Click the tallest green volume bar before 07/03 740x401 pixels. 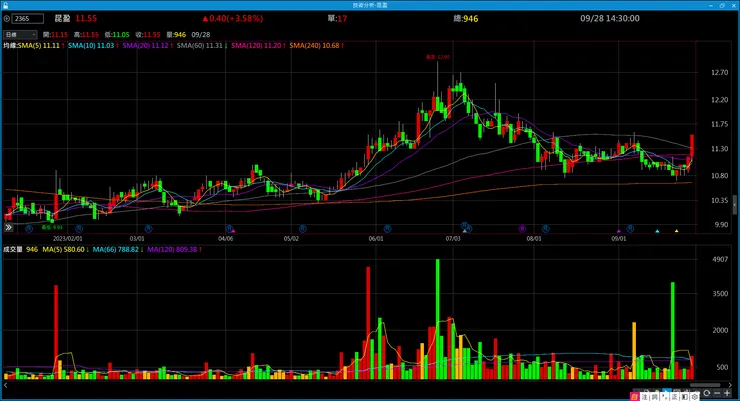coord(437,319)
